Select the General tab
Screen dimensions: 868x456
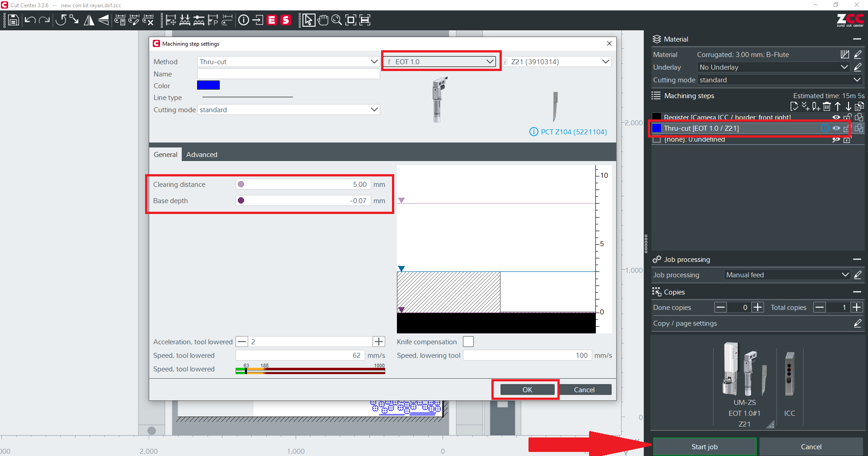(x=165, y=155)
